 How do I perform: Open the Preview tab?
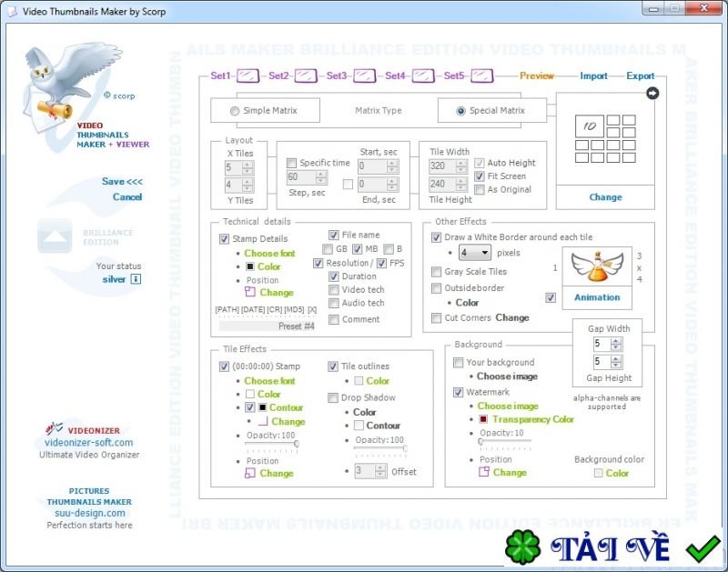537,75
